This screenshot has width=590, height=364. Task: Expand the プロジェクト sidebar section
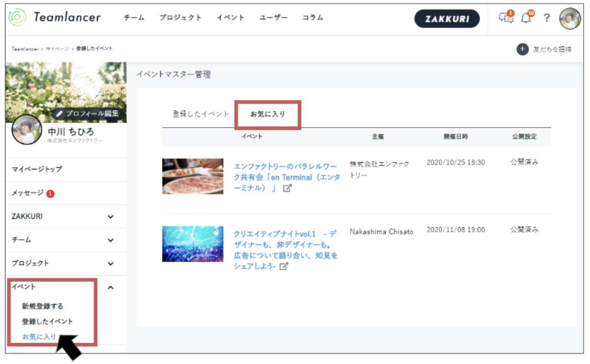(x=111, y=264)
